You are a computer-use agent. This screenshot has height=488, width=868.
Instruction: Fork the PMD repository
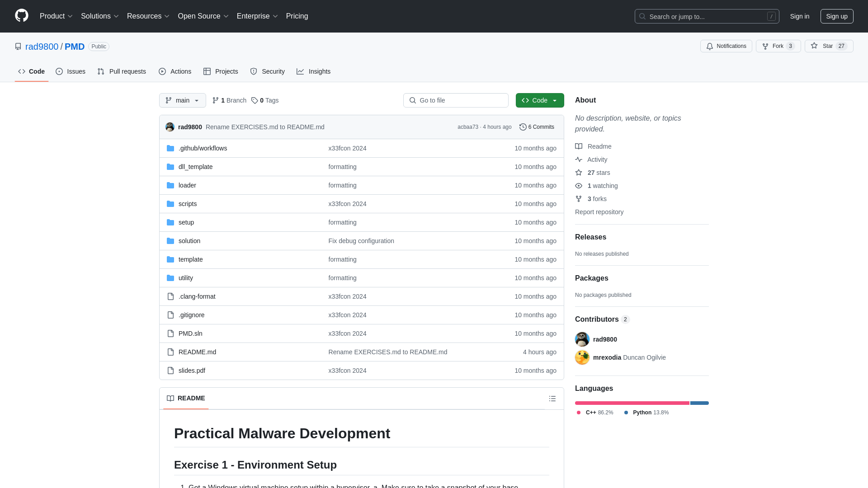(x=778, y=46)
